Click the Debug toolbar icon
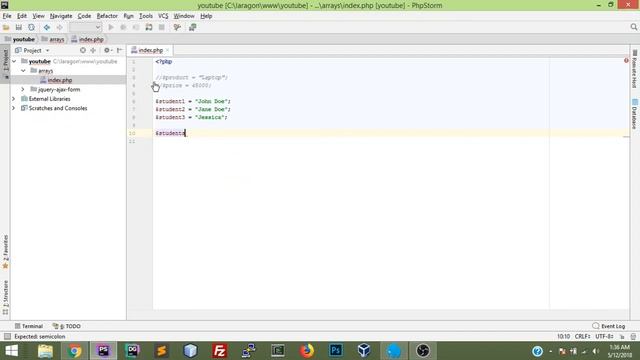640x360 pixels. (x=123, y=27)
